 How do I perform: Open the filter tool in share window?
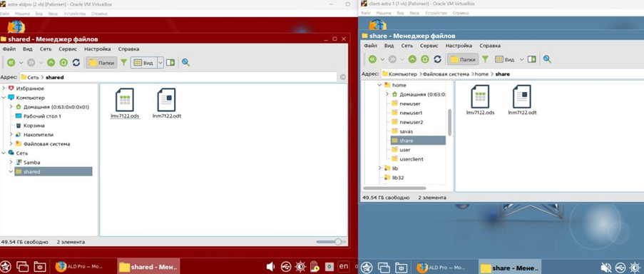coord(485,59)
